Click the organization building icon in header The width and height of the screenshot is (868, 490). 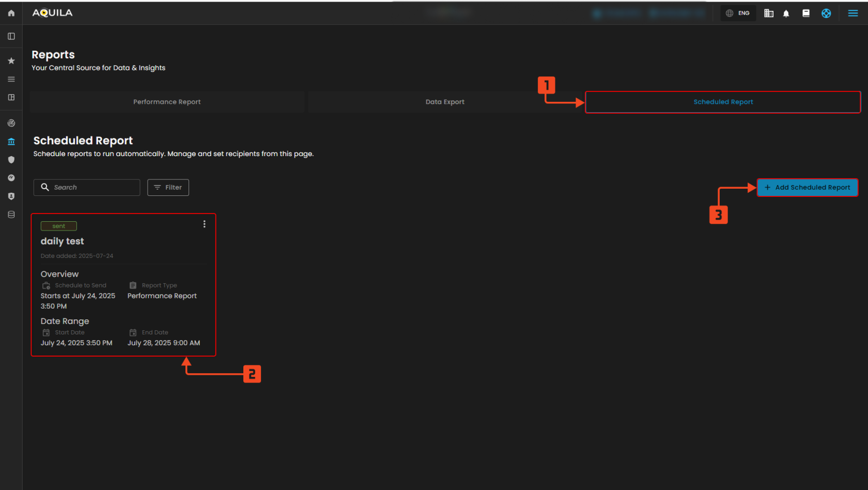point(769,13)
